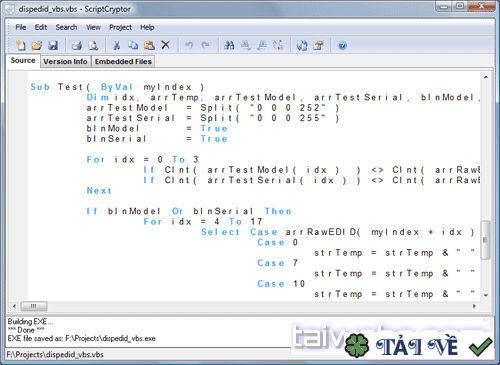Viewport: 500px width, 365px height.
Task: Redo the edit via toolbar arrow
Action: [x=205, y=45]
